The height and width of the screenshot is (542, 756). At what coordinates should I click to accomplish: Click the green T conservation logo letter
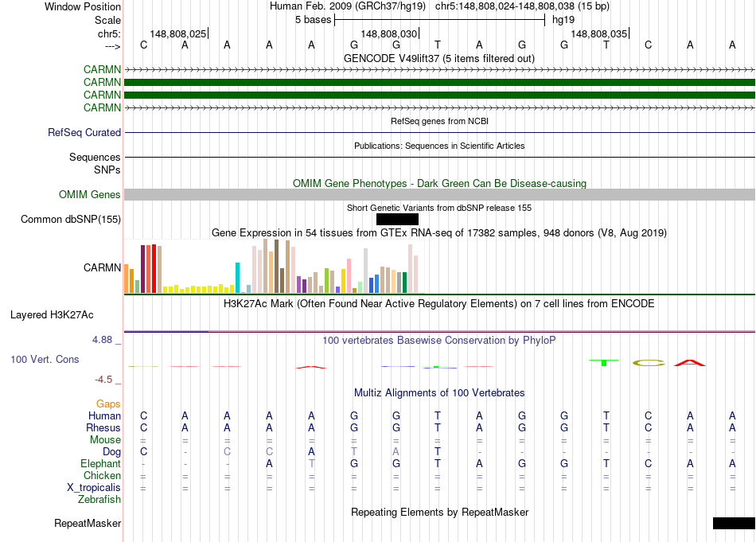[x=604, y=362]
